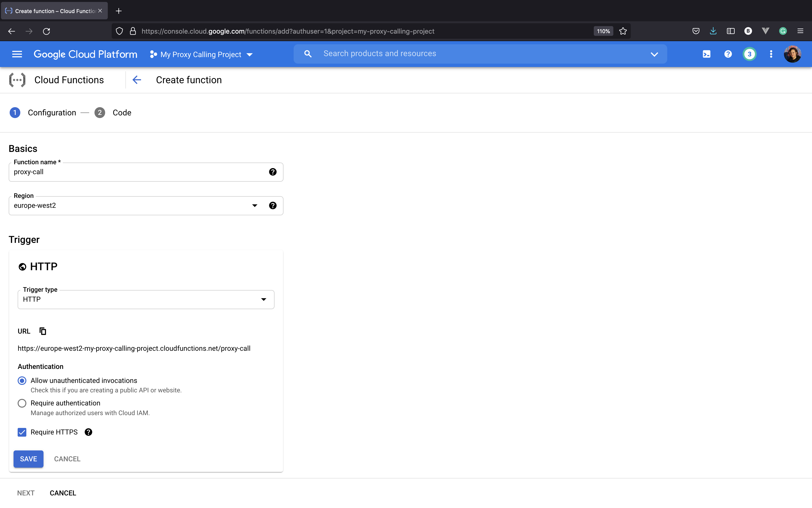Open the My Proxy Calling Project selector
This screenshot has width=812, height=508.
(x=201, y=54)
